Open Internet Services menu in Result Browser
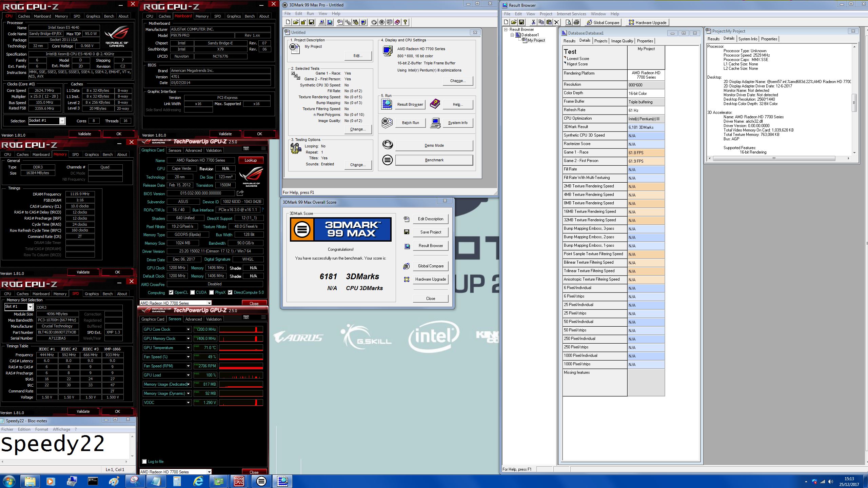This screenshot has height=488, width=868. point(571,14)
